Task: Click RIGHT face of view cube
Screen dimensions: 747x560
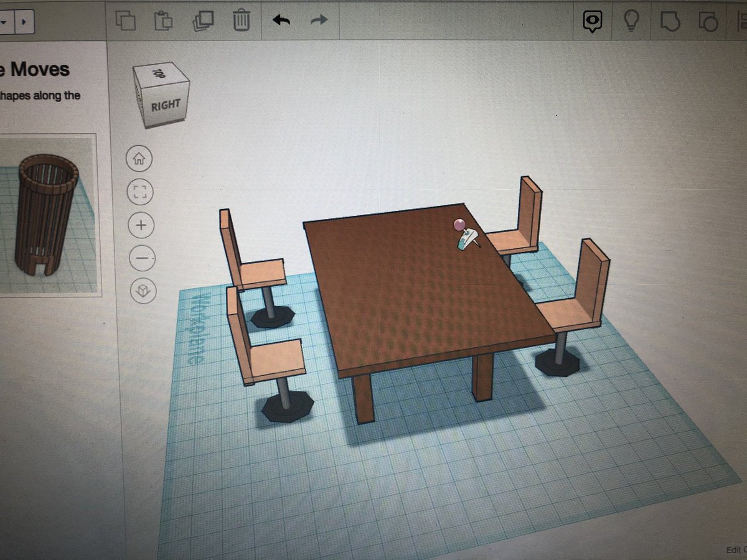Action: [x=165, y=105]
